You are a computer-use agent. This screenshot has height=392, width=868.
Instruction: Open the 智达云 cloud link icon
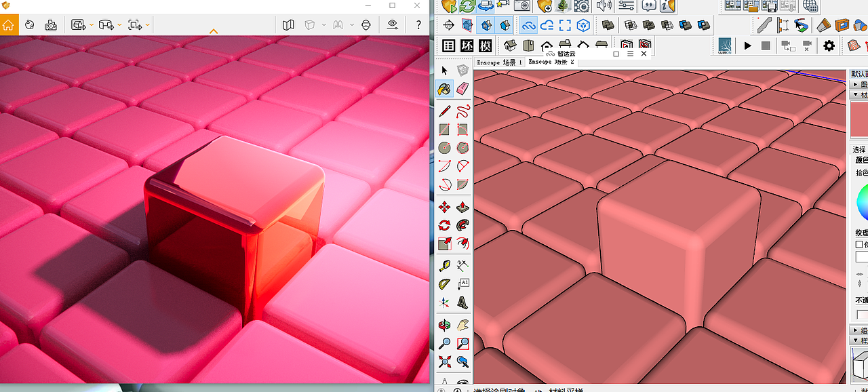click(x=529, y=25)
